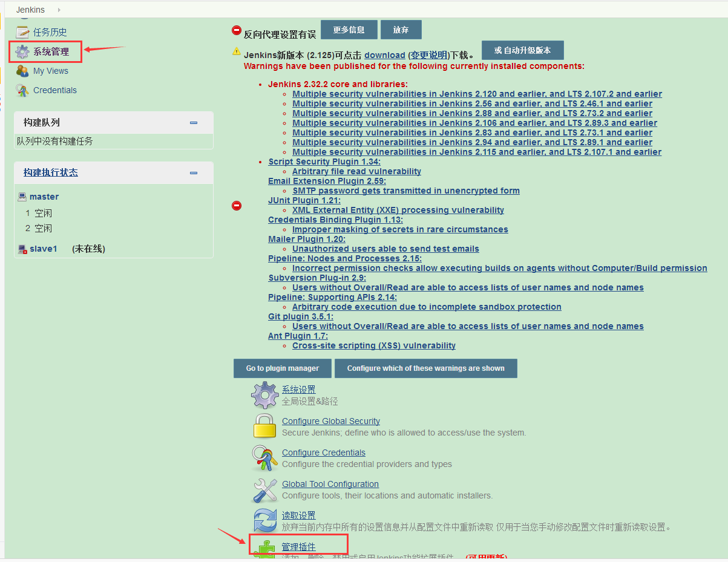Collapse the 构建执行状态 panel
The image size is (728, 562).
(x=194, y=173)
